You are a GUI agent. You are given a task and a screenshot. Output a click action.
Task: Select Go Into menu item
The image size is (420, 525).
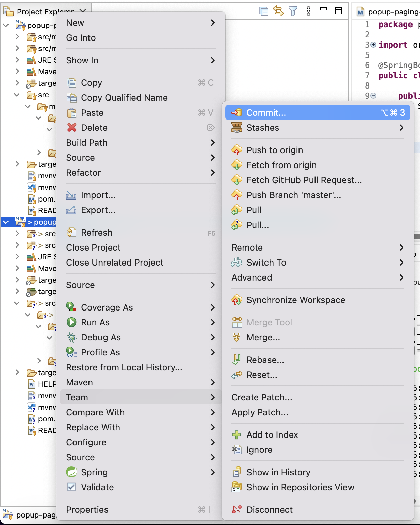point(141,38)
